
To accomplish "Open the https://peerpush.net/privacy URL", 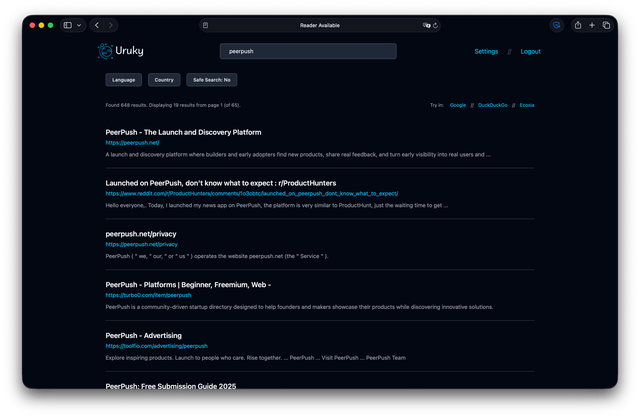I will [142, 245].
